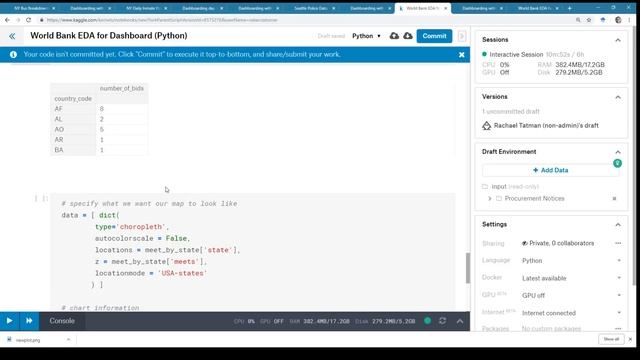Dismiss the uncommitted code info banner

462,54
